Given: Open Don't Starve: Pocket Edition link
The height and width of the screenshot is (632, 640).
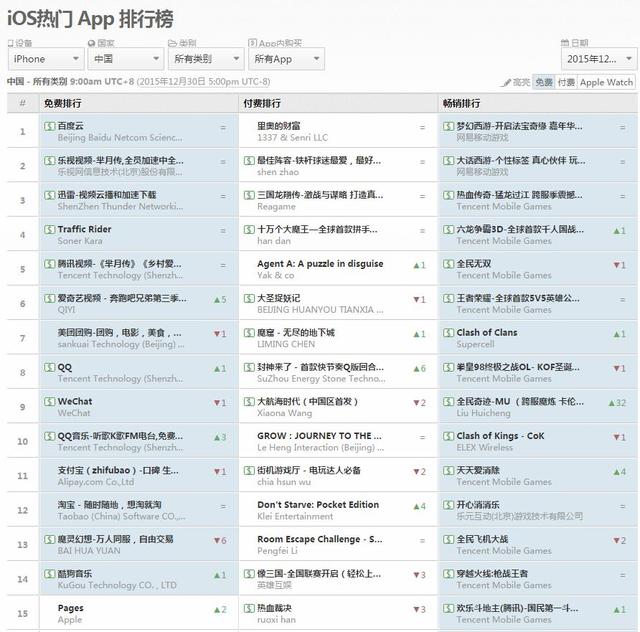Looking at the screenshot, I should pos(318,505).
